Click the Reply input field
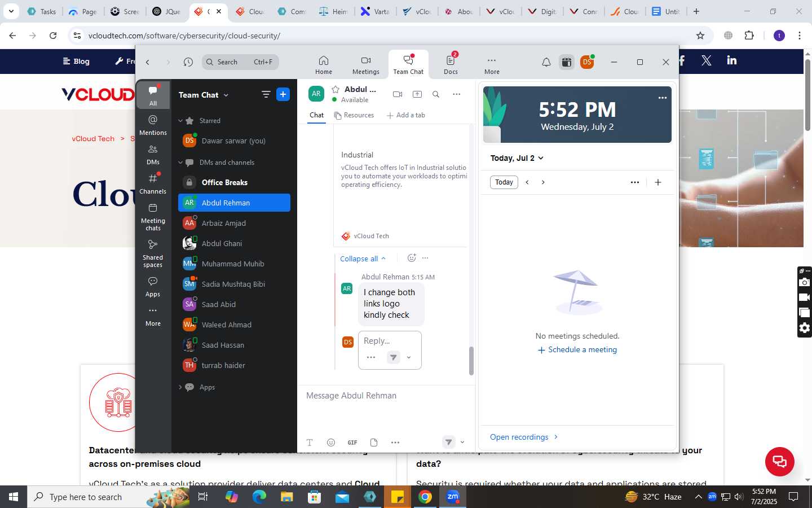The height and width of the screenshot is (508, 812). 390,341
